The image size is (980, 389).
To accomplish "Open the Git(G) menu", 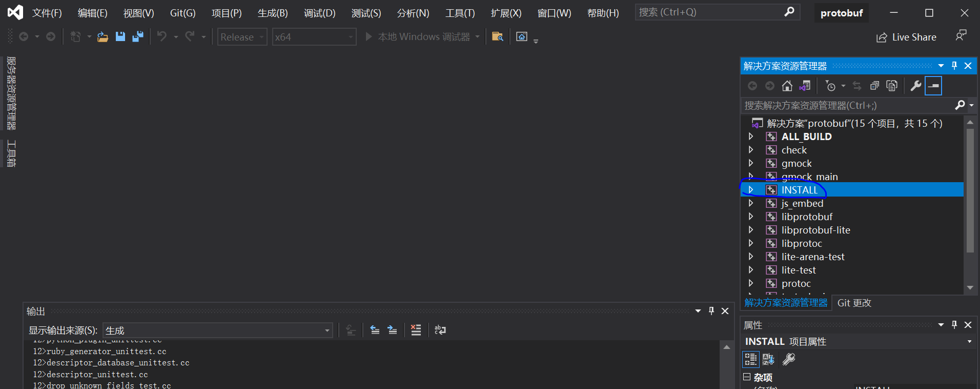I will pyautogui.click(x=183, y=13).
